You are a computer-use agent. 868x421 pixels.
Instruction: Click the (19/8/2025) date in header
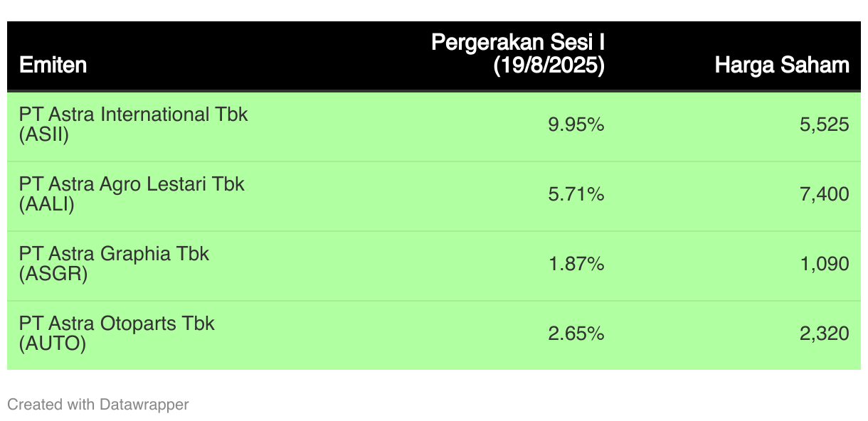point(549,65)
